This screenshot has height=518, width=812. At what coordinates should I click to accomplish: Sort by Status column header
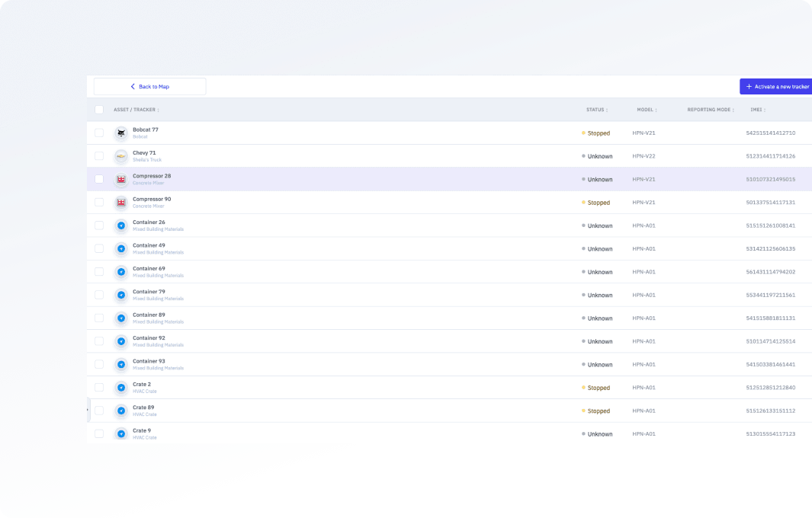coord(597,110)
